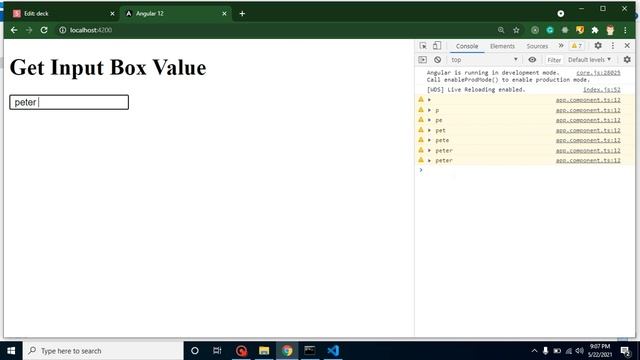Open the 9:07 PM clock in taskbar
This screenshot has height=360, width=640.
600,350
